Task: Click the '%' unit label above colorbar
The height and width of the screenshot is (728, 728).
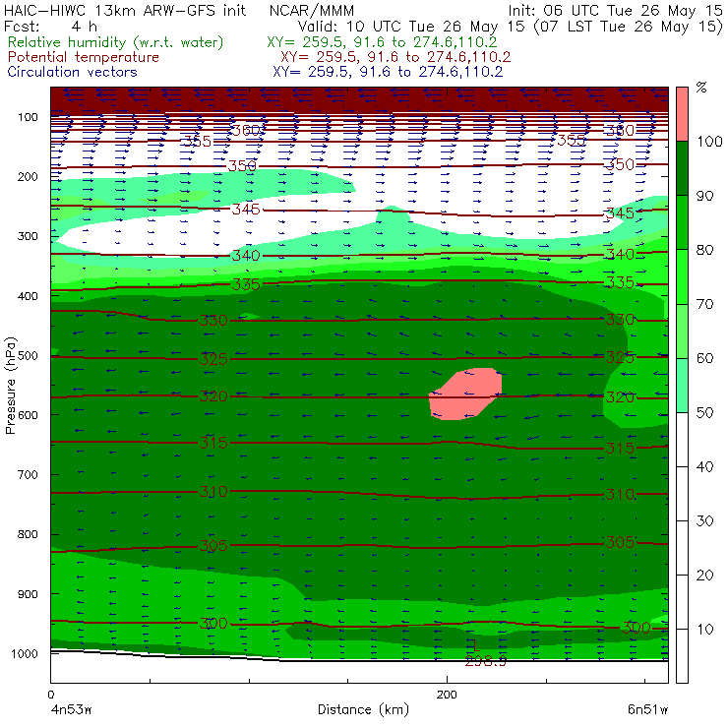Action: point(701,88)
